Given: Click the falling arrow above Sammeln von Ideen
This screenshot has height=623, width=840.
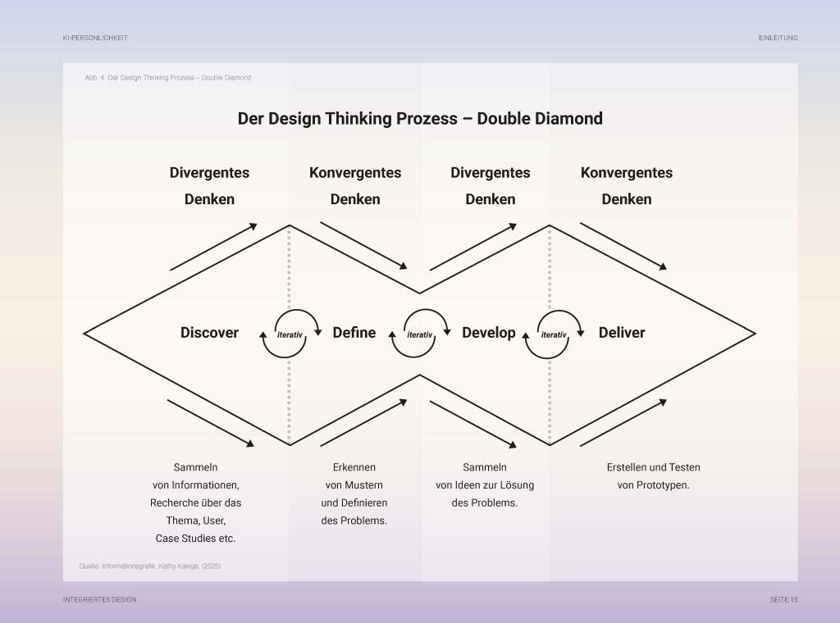Looking at the screenshot, I should tap(473, 423).
